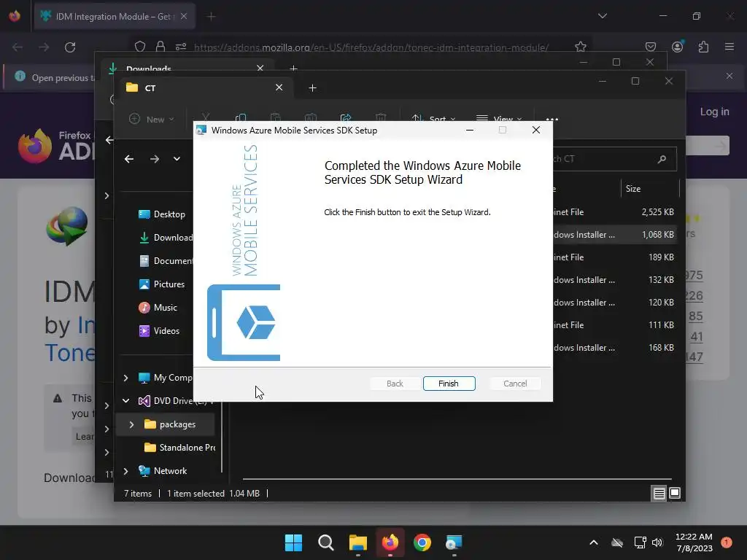Viewport: 747px width, 560px height.
Task: Open the View dropdown in File Explorer
Action: point(499,119)
